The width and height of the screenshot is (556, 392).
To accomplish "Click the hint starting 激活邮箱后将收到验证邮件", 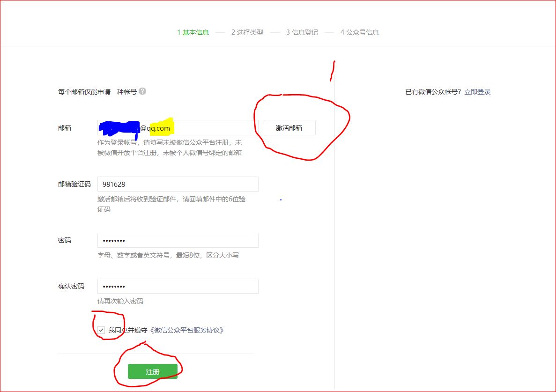I will pos(171,204).
